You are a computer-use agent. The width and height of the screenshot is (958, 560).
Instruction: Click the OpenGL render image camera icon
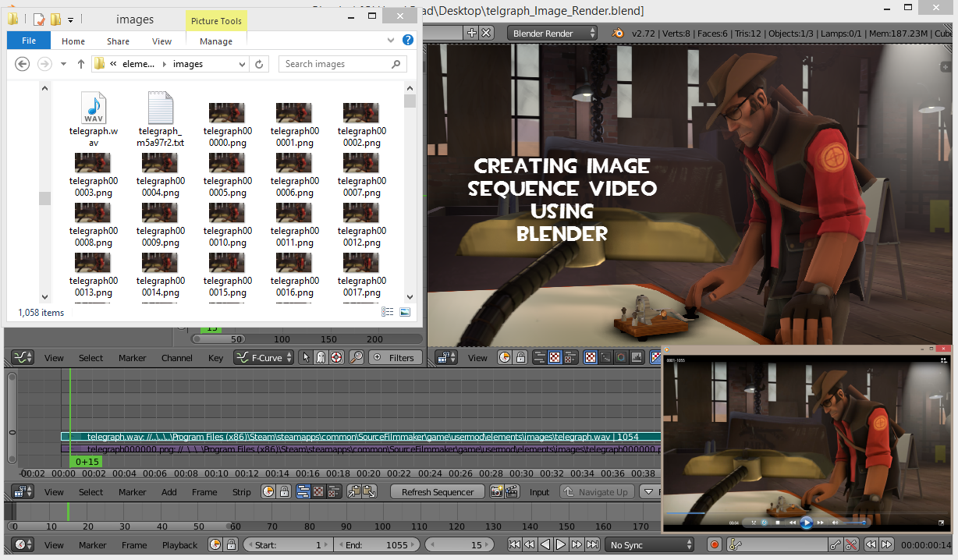click(495, 492)
